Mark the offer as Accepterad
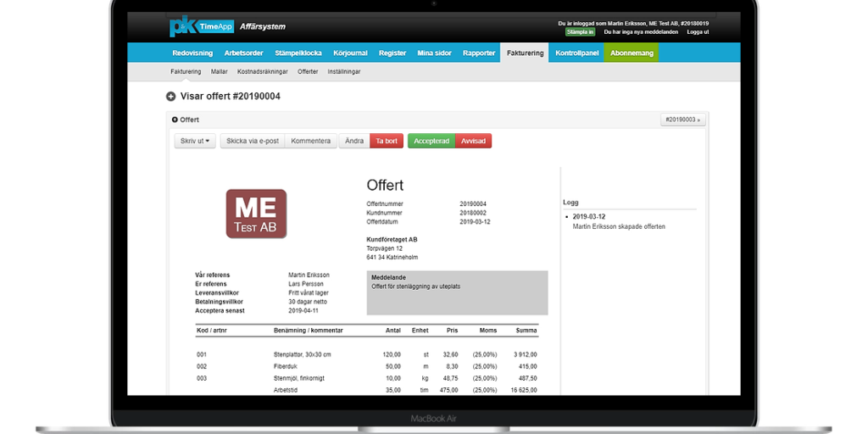 click(431, 142)
